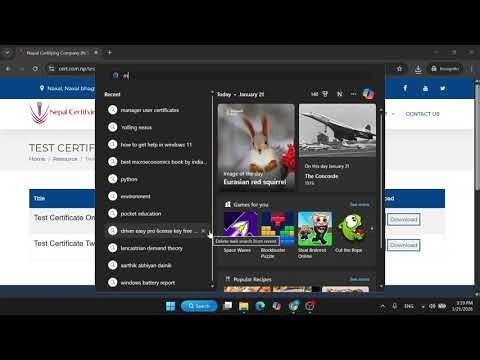480x360 pixels.
Task: Open the Edge downloads icon
Action: click(x=418, y=69)
